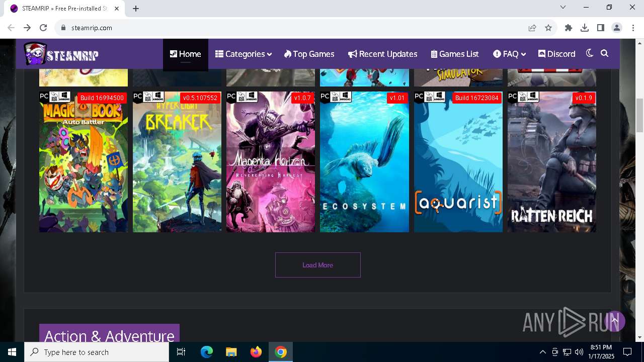Open the Chrome profile avatar
This screenshot has height=362, width=644.
[x=617, y=28]
